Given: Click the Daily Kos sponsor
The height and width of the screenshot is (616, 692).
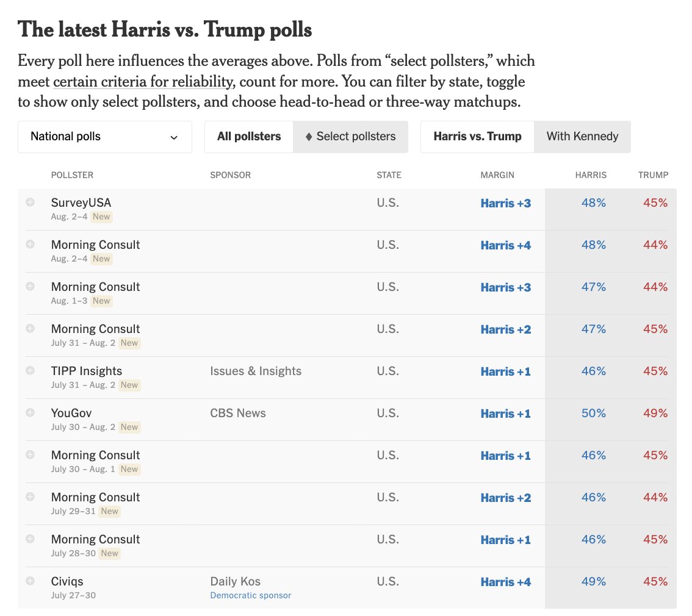Looking at the screenshot, I should click(x=235, y=582).
